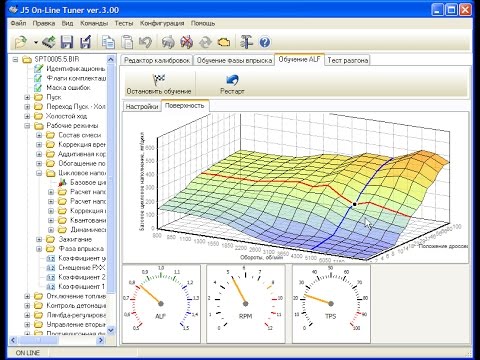Expand the Пуск folder in tree
The width and height of the screenshot is (480, 360).
coord(27,97)
